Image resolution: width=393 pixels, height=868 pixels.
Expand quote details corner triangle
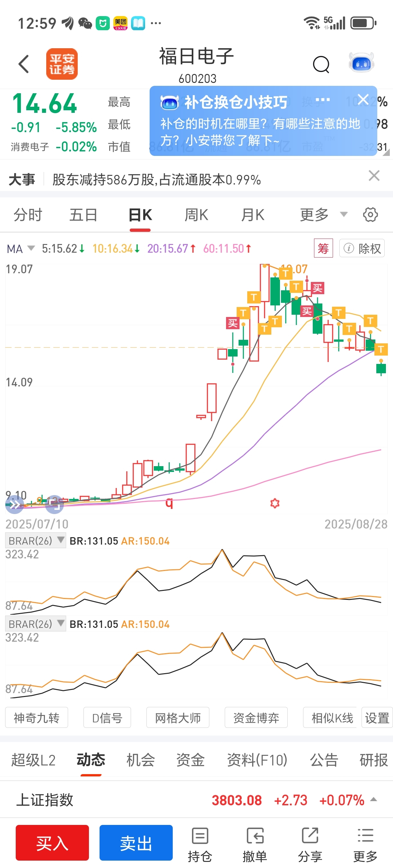pos(386,153)
